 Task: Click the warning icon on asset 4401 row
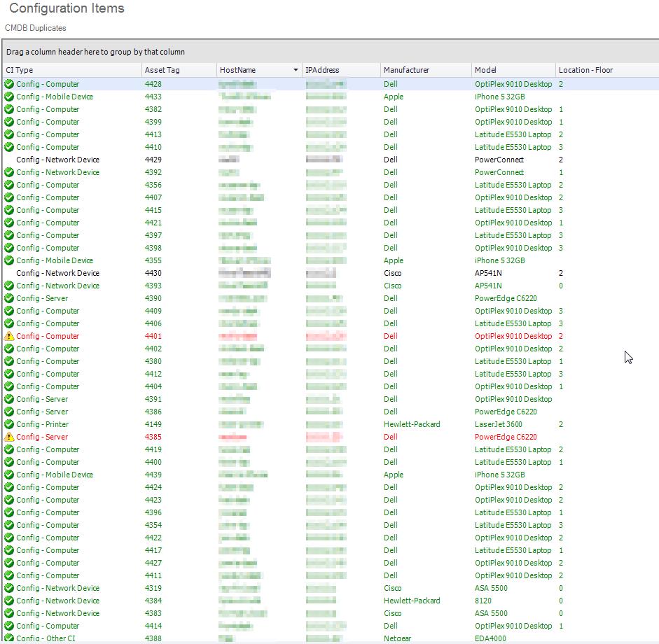(9, 336)
